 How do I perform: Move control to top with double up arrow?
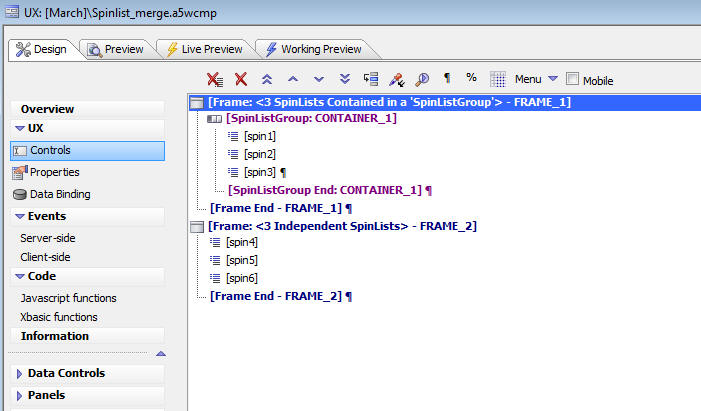(267, 79)
